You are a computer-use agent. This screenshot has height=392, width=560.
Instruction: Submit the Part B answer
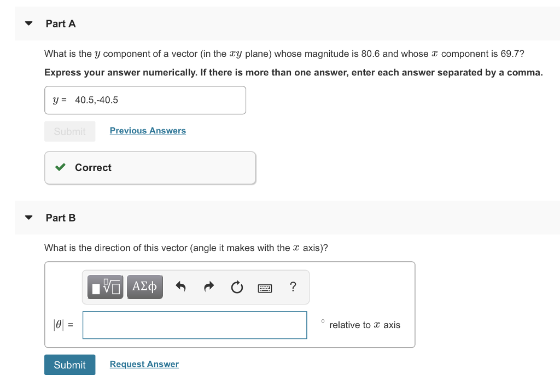69,364
